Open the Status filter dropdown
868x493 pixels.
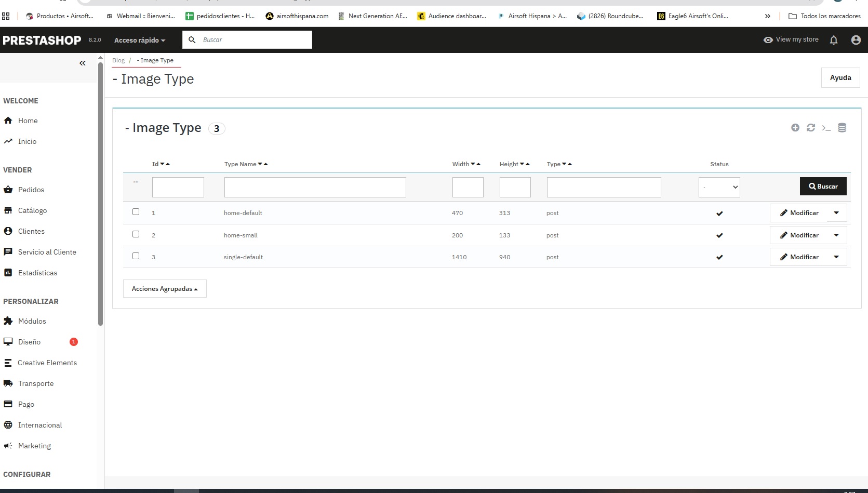[x=719, y=187]
